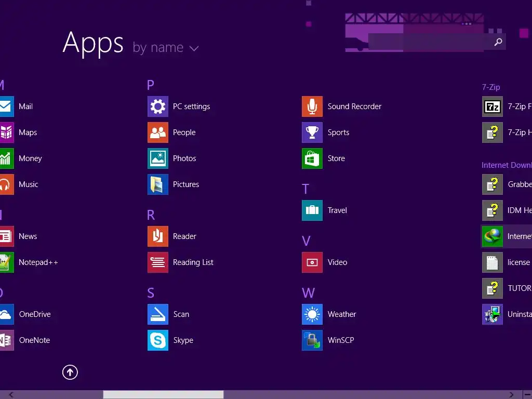Launch the Music headphones icon
This screenshot has width=532, height=399.
pyautogui.click(x=7, y=184)
